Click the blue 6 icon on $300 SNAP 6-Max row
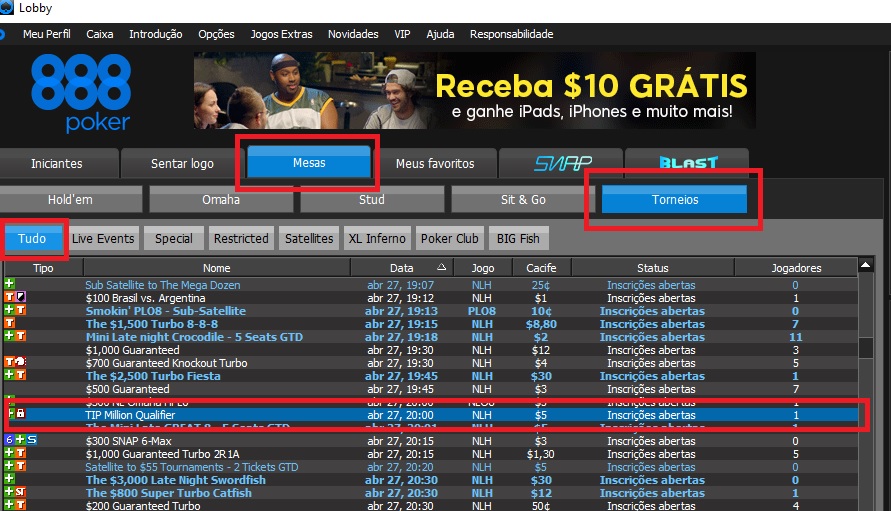The width and height of the screenshot is (891, 511). (9, 439)
